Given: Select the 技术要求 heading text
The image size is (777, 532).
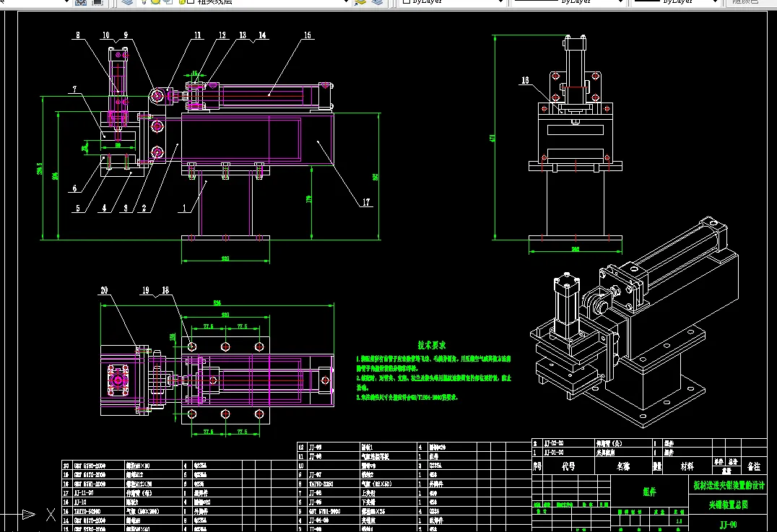Looking at the screenshot, I should point(431,345).
